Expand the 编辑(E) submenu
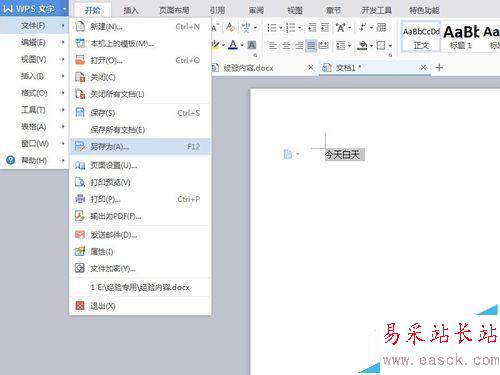The width and height of the screenshot is (500, 375). click(34, 42)
